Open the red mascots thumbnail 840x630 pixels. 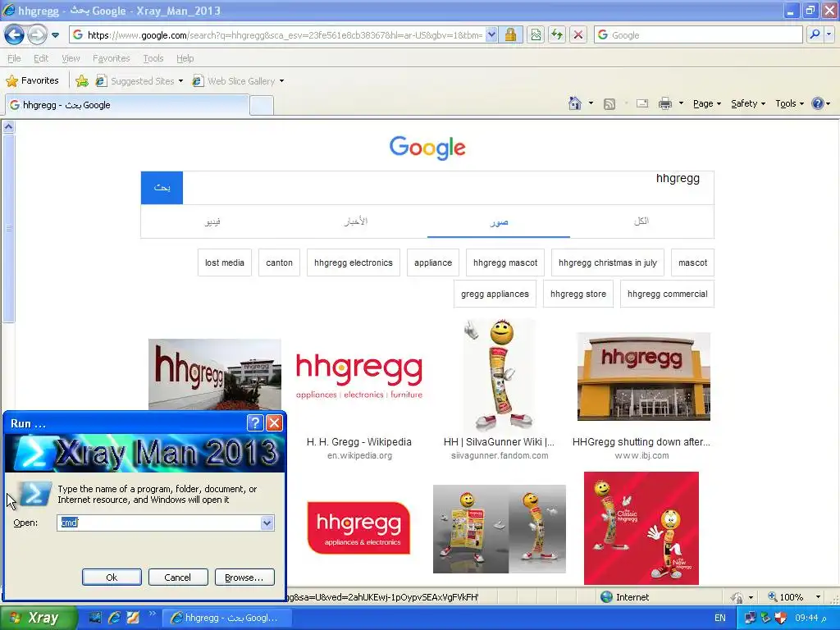(641, 528)
